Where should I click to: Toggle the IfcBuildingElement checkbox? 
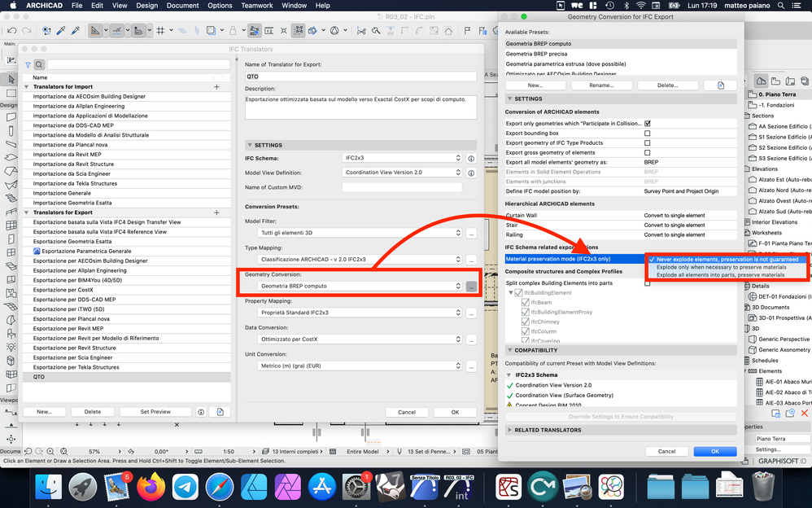tap(518, 293)
